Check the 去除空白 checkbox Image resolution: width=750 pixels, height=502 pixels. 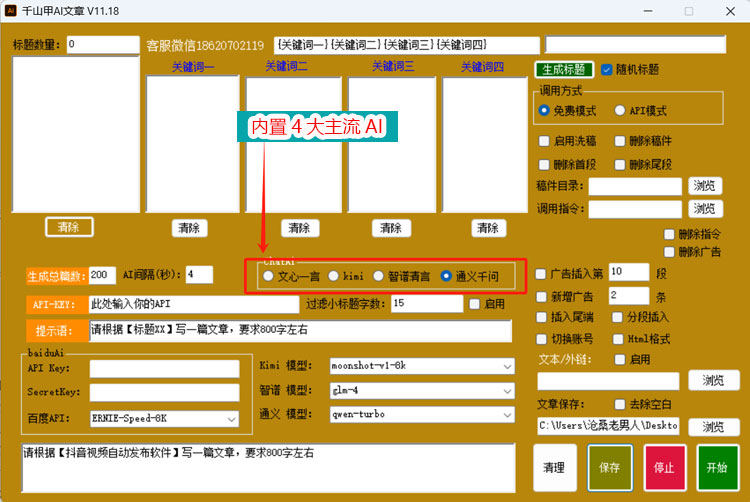point(619,404)
